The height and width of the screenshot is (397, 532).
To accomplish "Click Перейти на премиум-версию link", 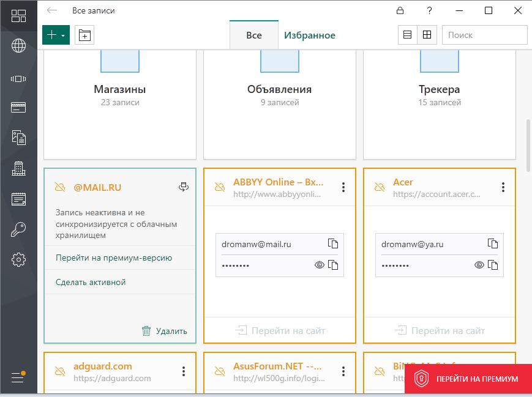I will (114, 258).
